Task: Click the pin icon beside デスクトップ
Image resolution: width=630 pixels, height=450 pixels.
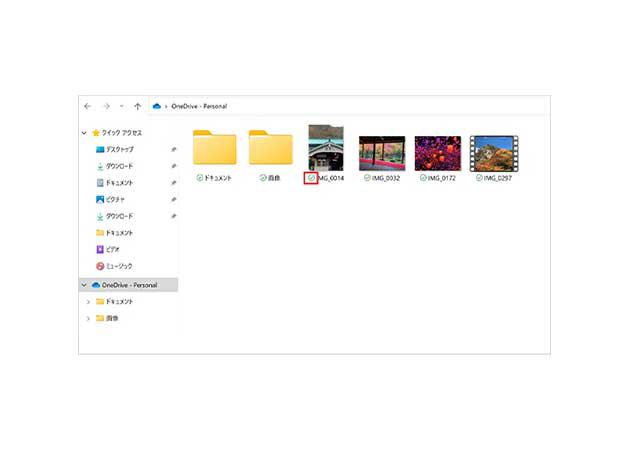Action: 174,149
